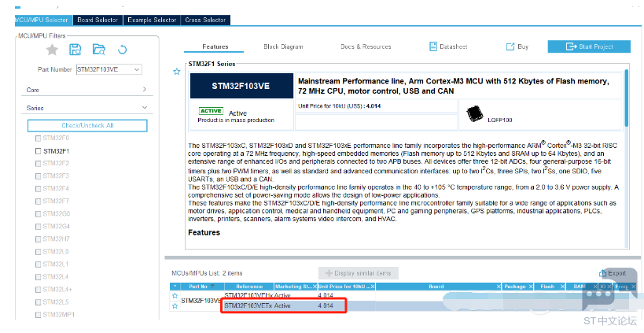Remove the Flash column via its X
Screen dimensions: 644x333
pyautogui.click(x=563, y=287)
